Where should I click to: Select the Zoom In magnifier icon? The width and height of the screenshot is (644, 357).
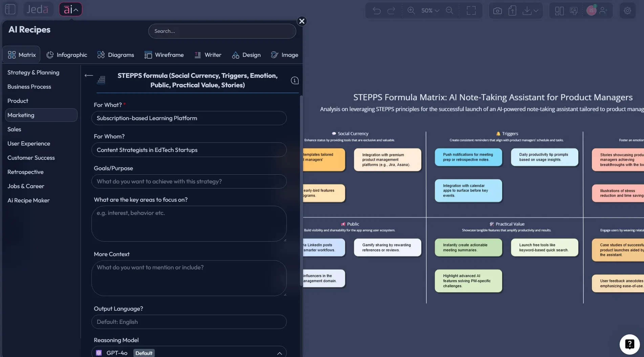[411, 10]
